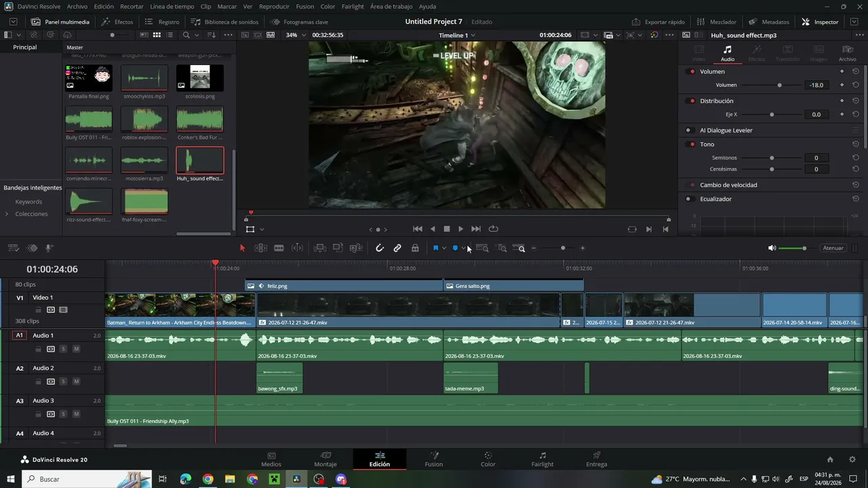Switch to the Entrega deliver page

point(597,459)
